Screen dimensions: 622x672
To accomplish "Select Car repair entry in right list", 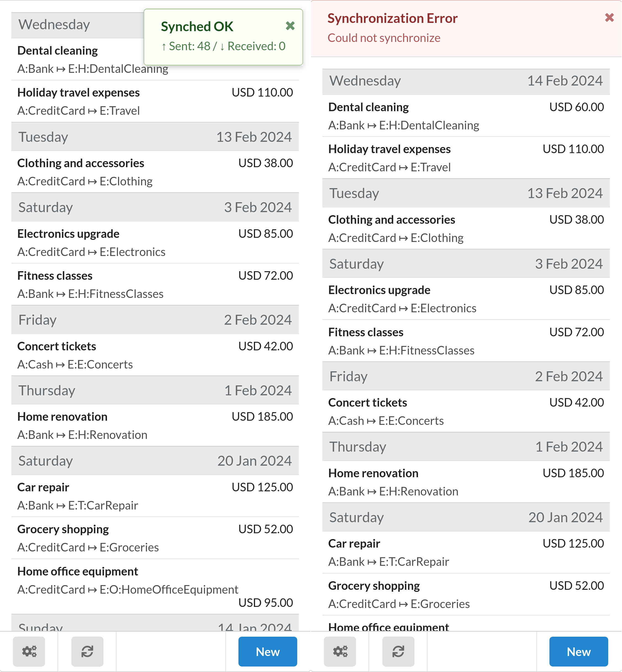I will [x=466, y=552].
